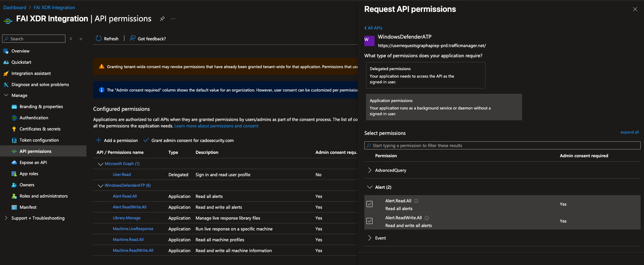The image size is (644, 265).
Task: Click the FAI XDR Integration breadcrumb link
Action: click(54, 7)
